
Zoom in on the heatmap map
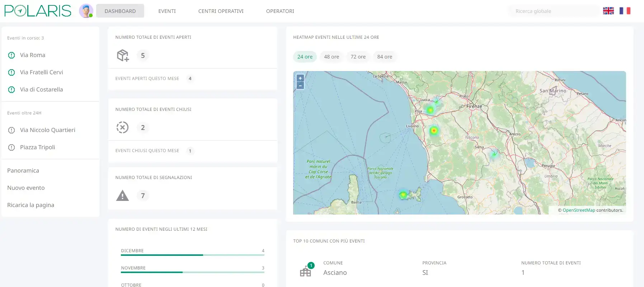pyautogui.click(x=300, y=78)
